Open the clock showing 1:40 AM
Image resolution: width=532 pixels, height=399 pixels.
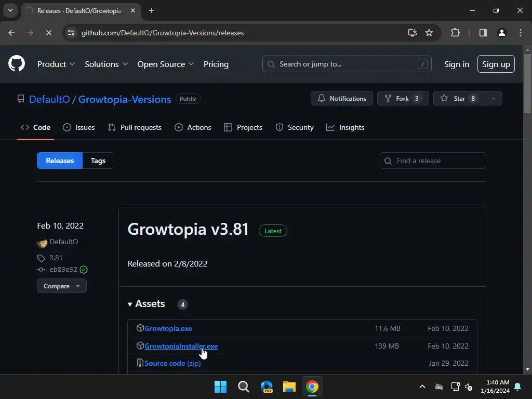pos(495,387)
